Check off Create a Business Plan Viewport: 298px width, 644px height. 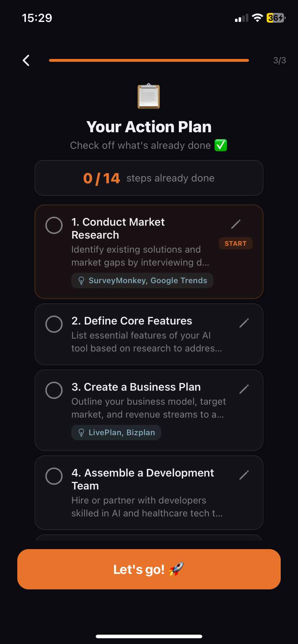[54, 390]
